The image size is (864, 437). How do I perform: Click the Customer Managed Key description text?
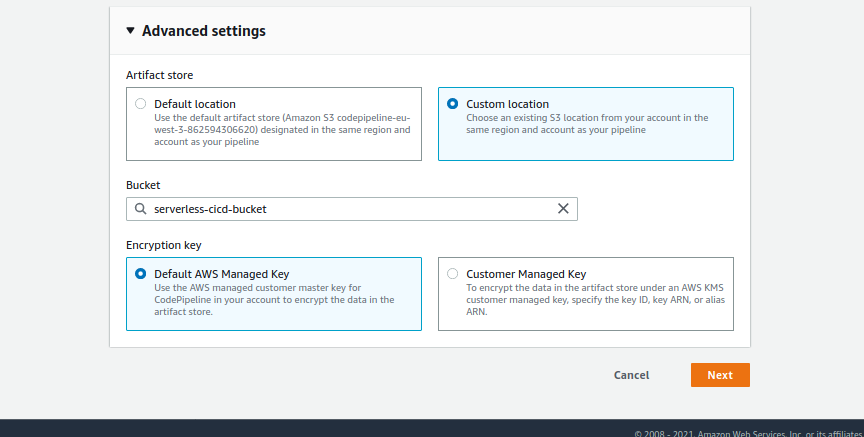(590, 299)
